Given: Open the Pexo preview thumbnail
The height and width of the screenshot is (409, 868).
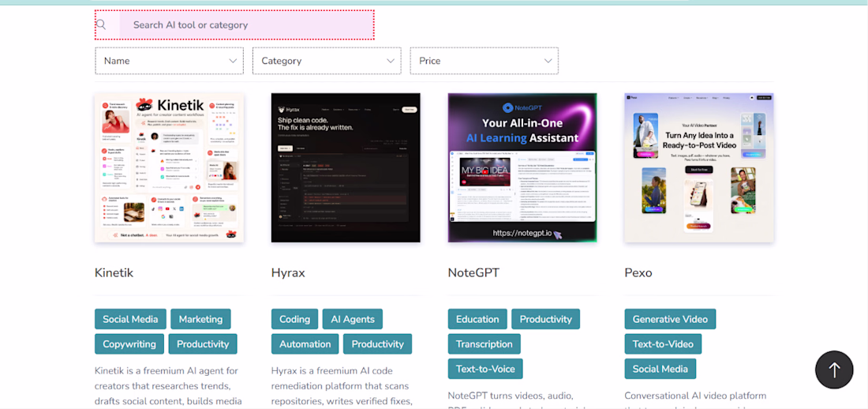Looking at the screenshot, I should click(699, 168).
